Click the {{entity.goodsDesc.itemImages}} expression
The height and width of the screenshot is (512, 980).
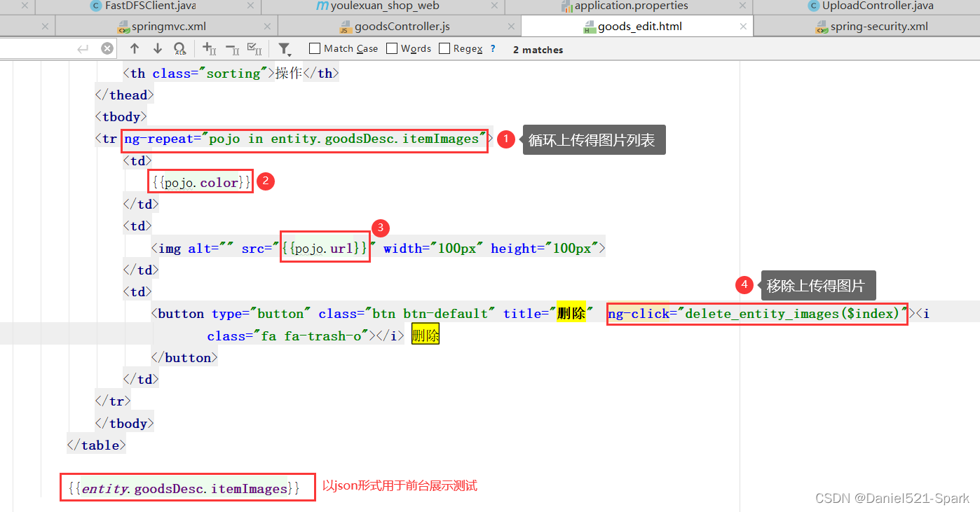184,488
